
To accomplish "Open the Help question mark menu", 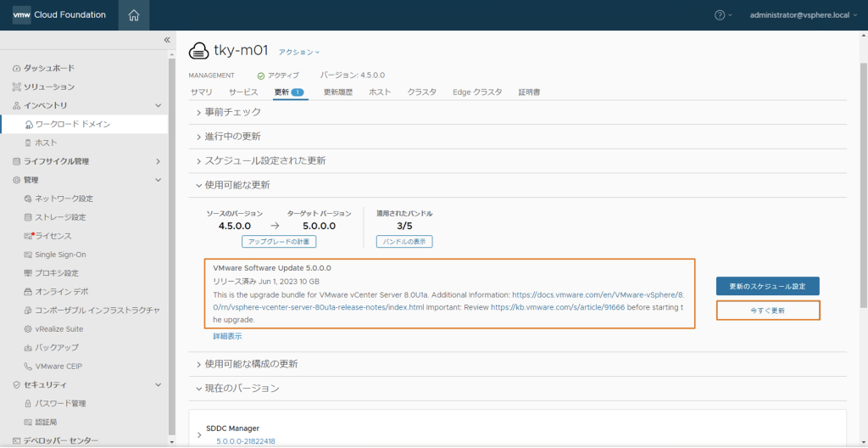I will pyautogui.click(x=720, y=15).
